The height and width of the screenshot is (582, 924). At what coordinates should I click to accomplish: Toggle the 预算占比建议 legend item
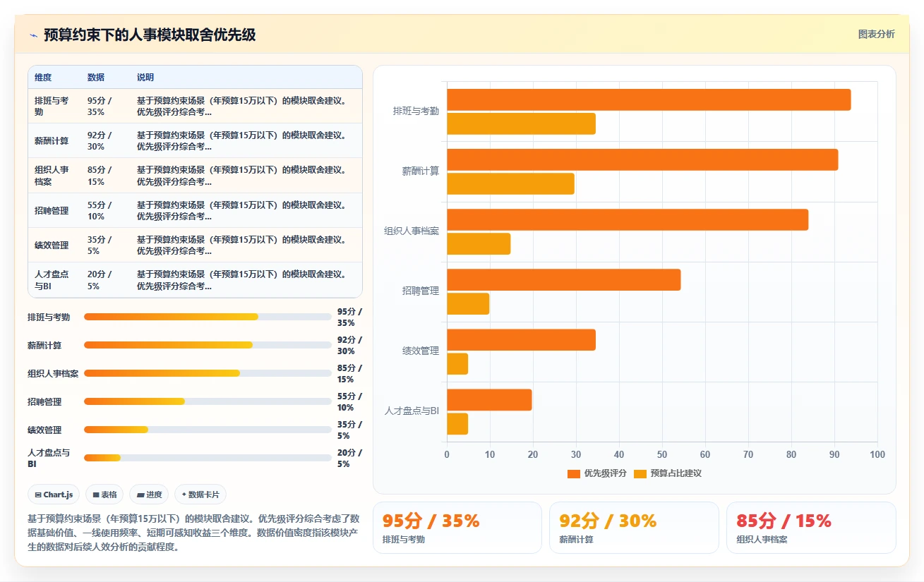668,473
